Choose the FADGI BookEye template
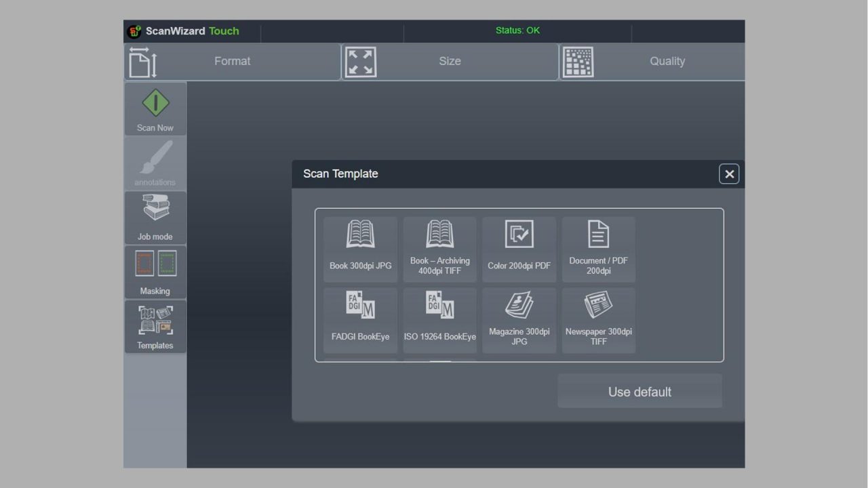Viewport: 868px width, 488px height. click(360, 319)
